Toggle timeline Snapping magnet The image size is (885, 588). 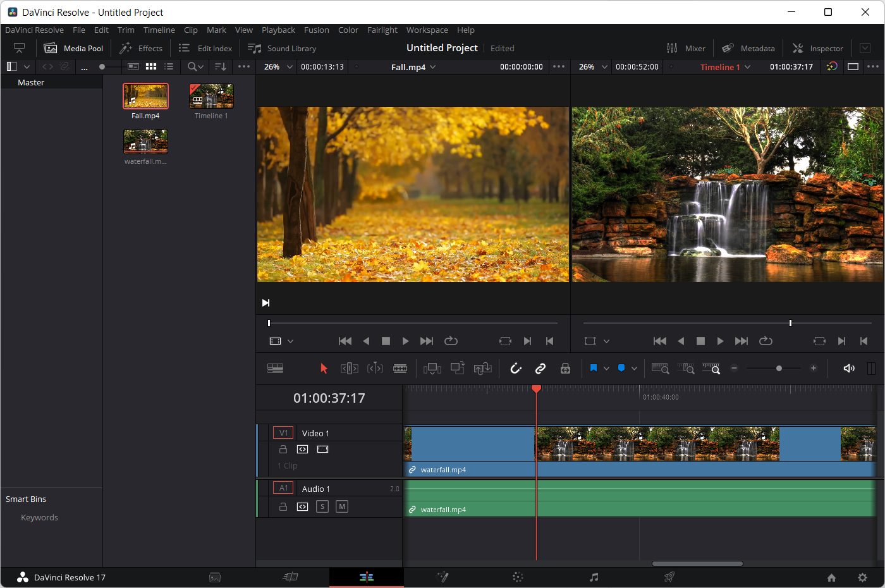tap(516, 369)
